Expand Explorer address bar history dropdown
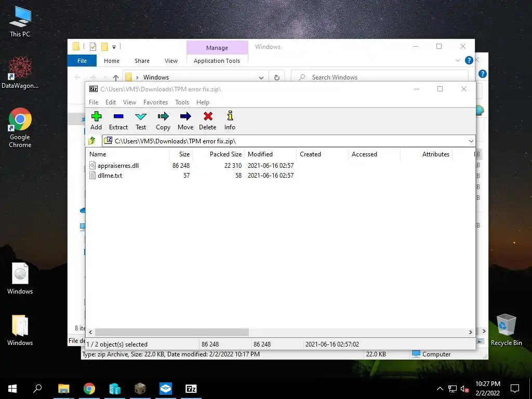 tap(261, 78)
